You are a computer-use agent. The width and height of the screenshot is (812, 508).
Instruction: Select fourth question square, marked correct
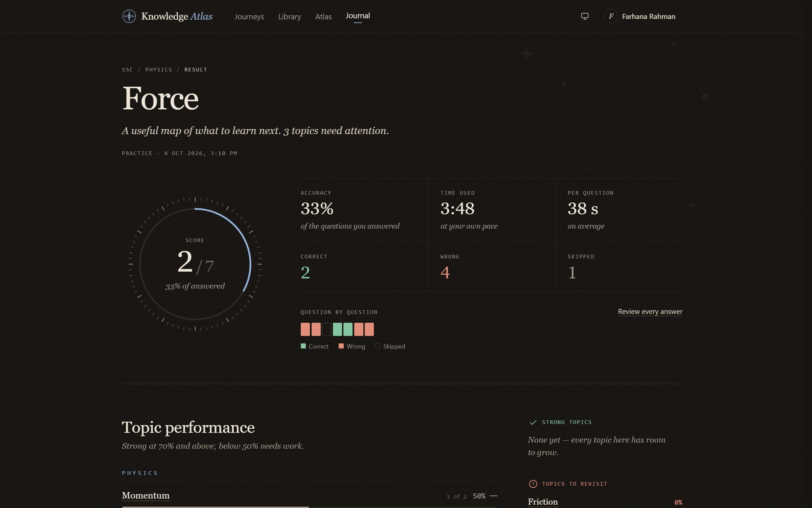point(337,329)
